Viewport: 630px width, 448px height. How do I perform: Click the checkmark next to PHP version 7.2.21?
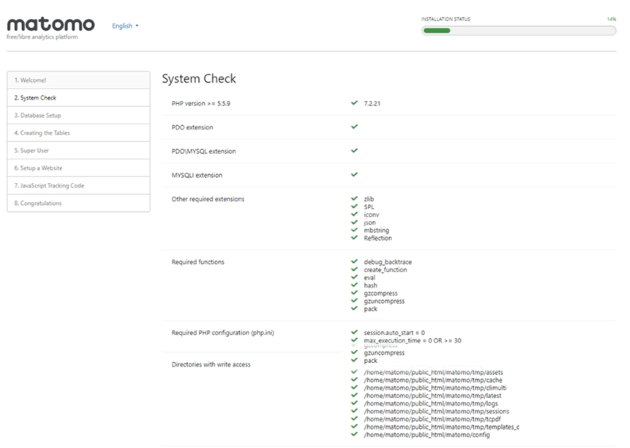tap(354, 103)
